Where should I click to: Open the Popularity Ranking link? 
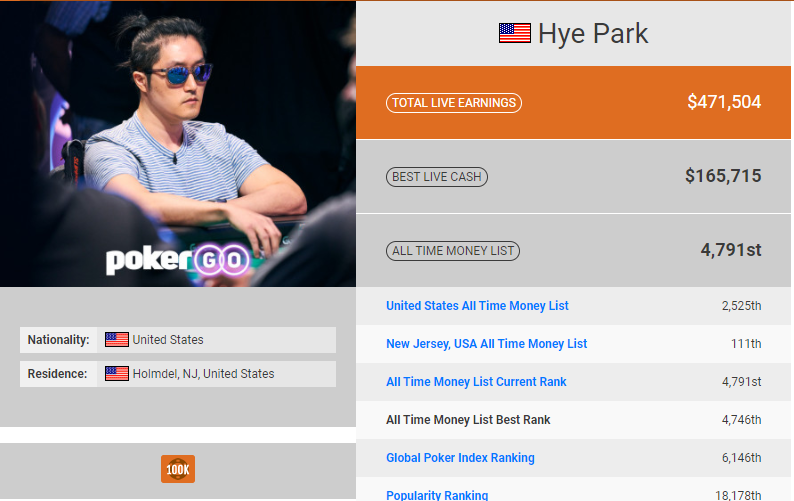(x=437, y=495)
